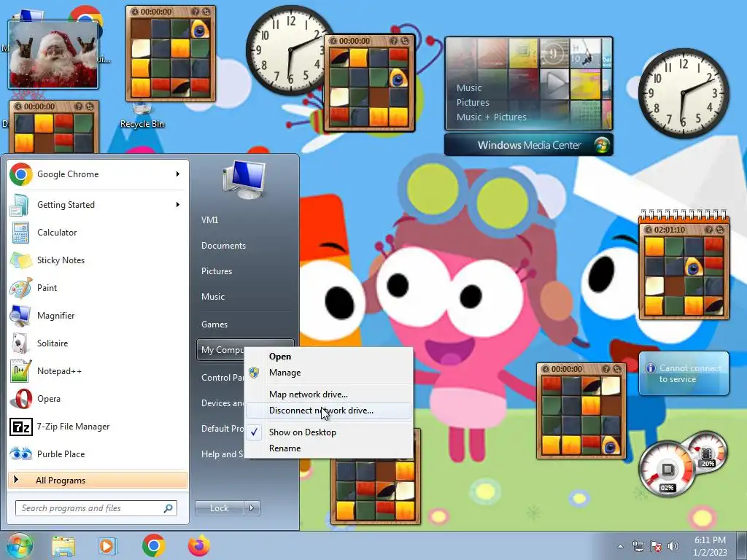
Task: Start Solitaire from the Start menu
Action: coord(98,343)
